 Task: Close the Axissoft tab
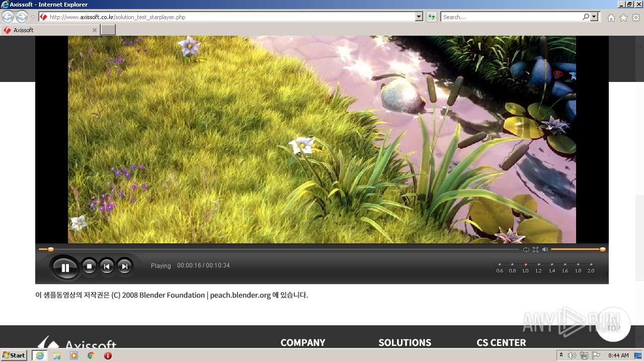pos(94,30)
